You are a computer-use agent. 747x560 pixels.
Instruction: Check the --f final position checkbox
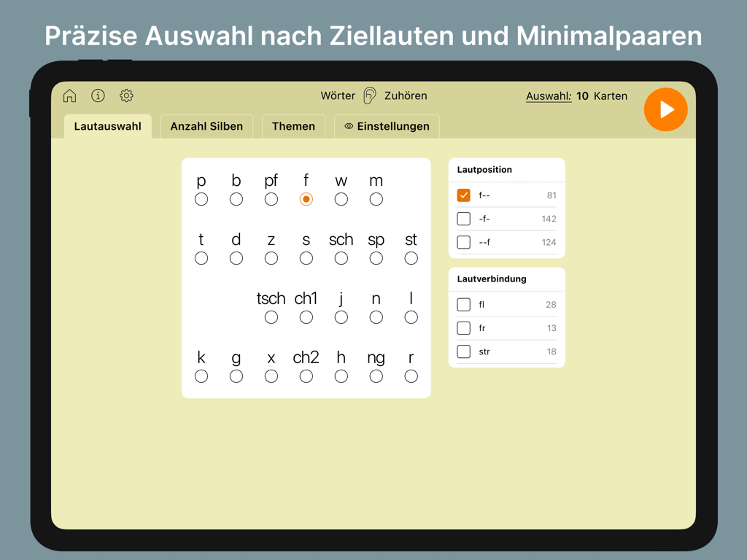(x=463, y=242)
